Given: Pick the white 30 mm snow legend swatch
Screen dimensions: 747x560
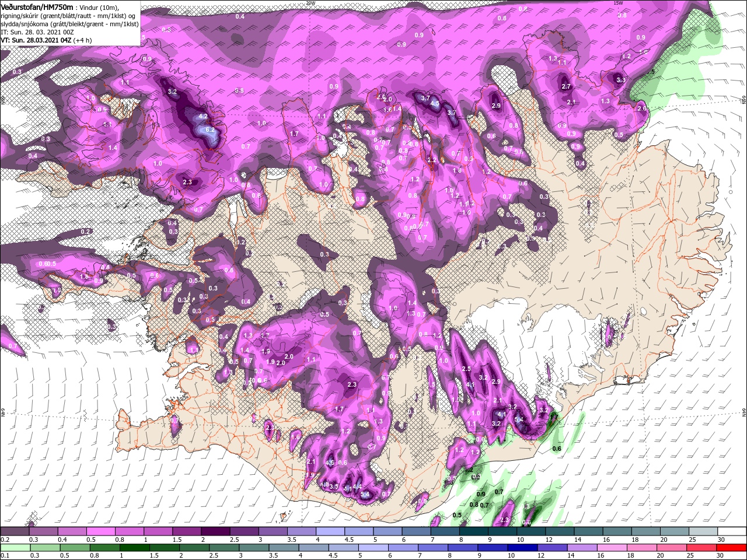Looking at the screenshot, I should [732, 532].
